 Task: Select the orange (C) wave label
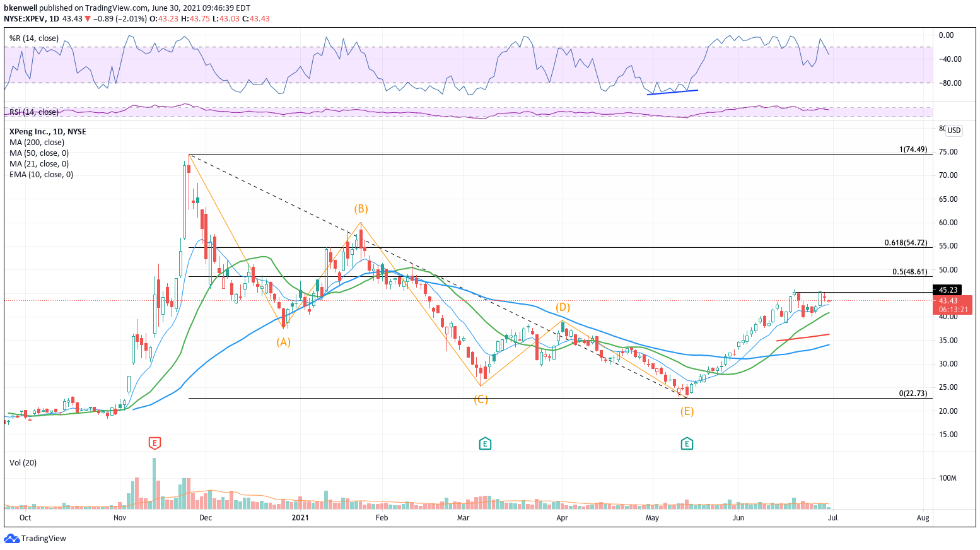coord(481,399)
